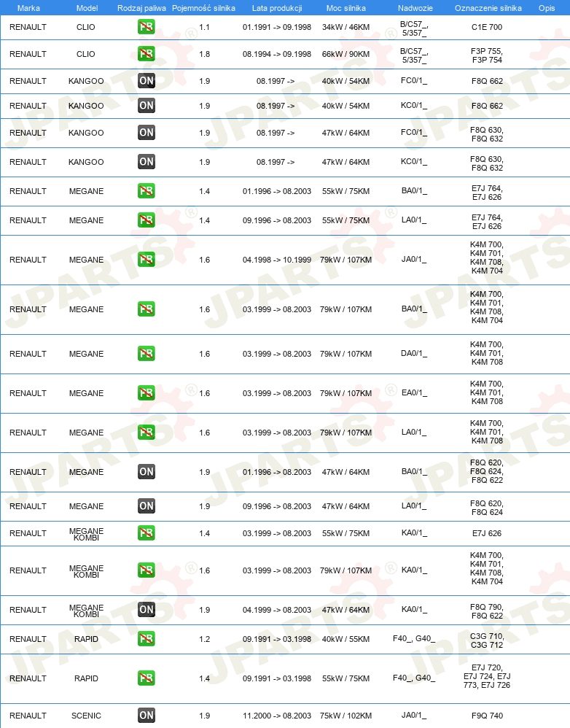This screenshot has width=570, height=728.
Task: Click SCENIC model cell
Action: pyautogui.click(x=86, y=716)
